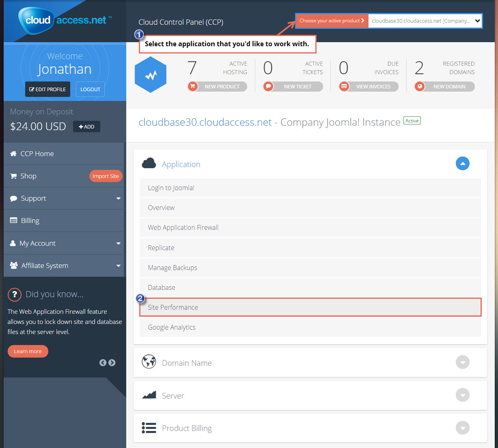
Task: Click the New Ticket button
Action: click(x=293, y=86)
